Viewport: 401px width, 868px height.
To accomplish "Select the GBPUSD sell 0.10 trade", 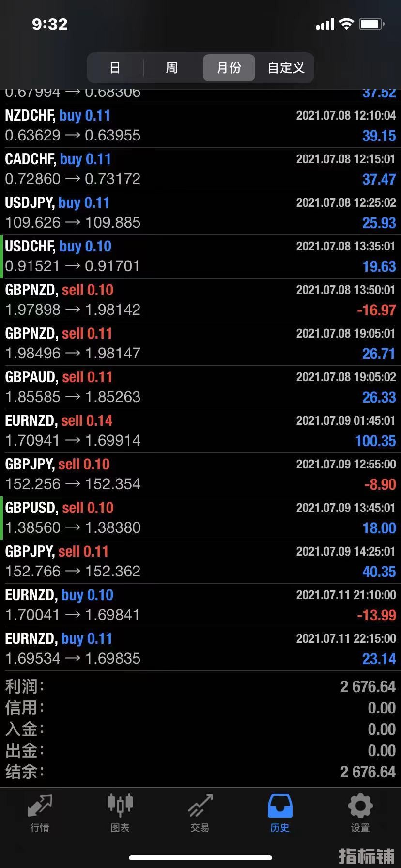I will [200, 518].
